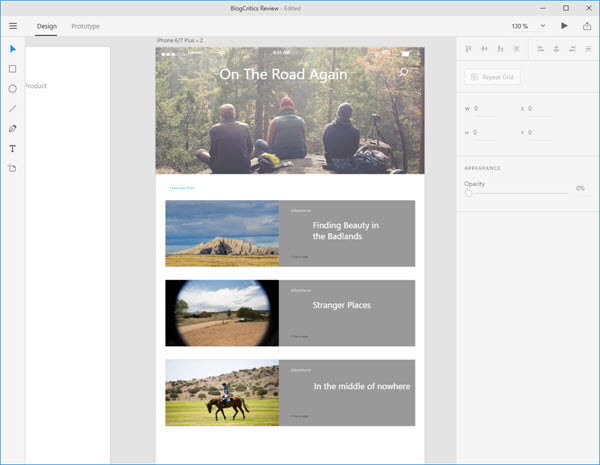Select the Stranger Places heading

point(341,305)
